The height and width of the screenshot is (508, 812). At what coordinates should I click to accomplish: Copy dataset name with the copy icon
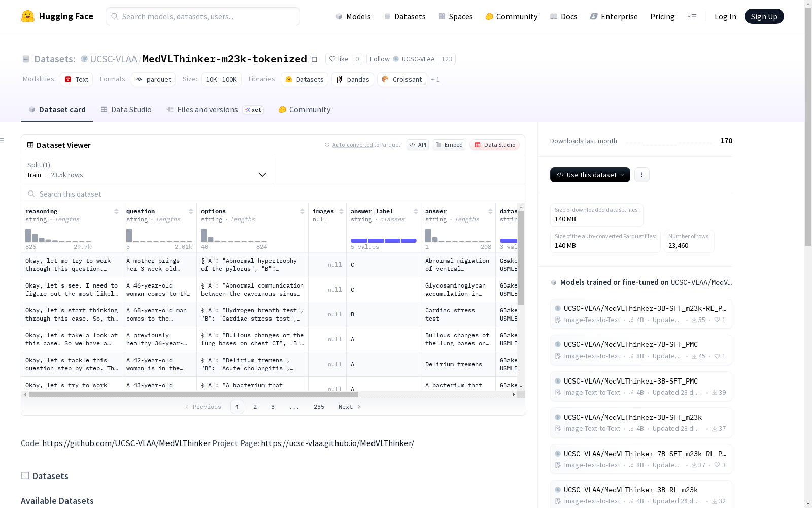[314, 59]
